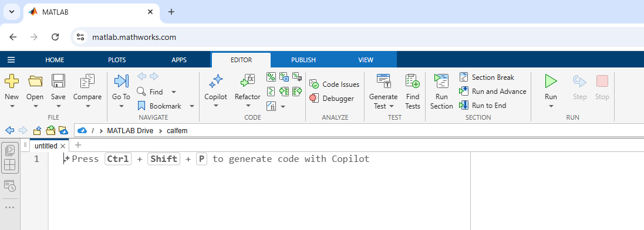Click the Save floppy disk icon
This screenshot has height=230, width=644.
(58, 81)
